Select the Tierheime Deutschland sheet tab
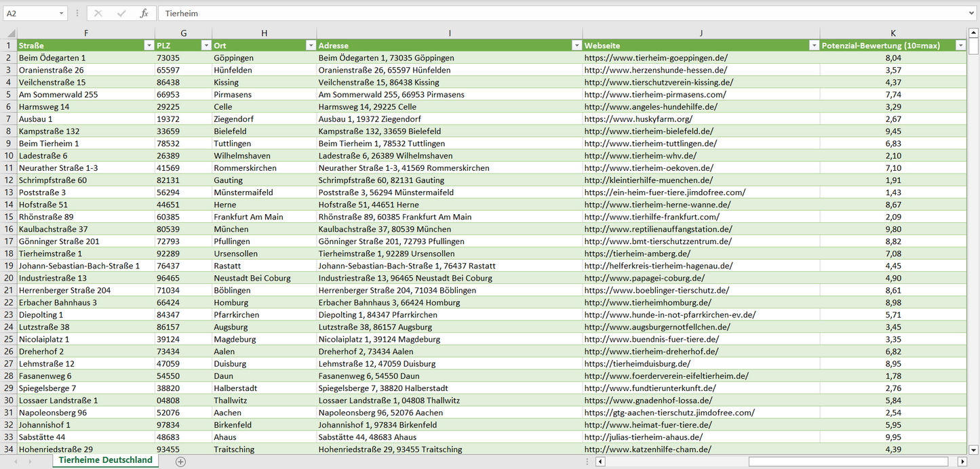 [x=105, y=460]
